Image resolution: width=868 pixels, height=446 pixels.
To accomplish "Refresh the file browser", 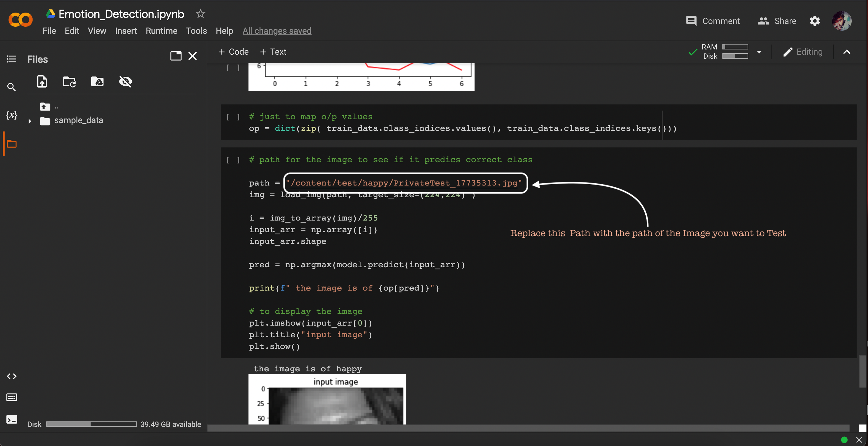I will click(69, 81).
